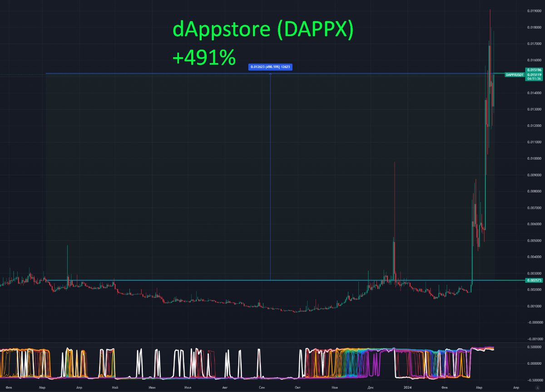Click the 0.008000 price axis label
This screenshot has width=545, height=392.
tap(535, 191)
